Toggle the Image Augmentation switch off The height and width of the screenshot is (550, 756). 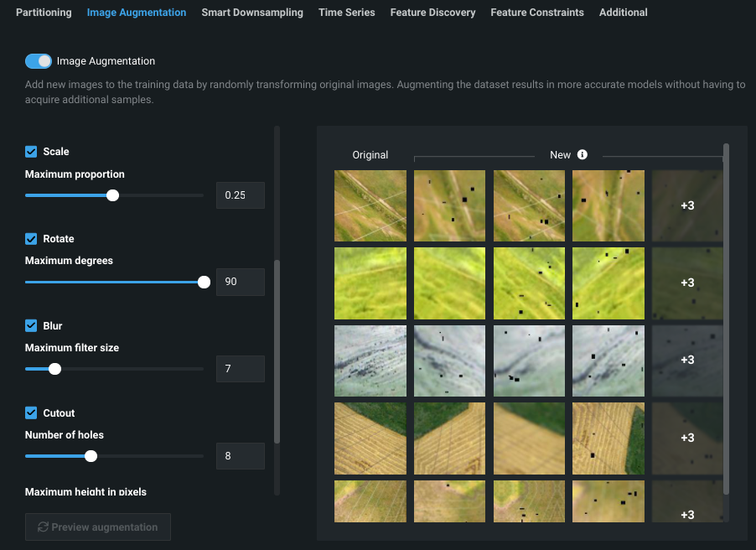click(39, 61)
